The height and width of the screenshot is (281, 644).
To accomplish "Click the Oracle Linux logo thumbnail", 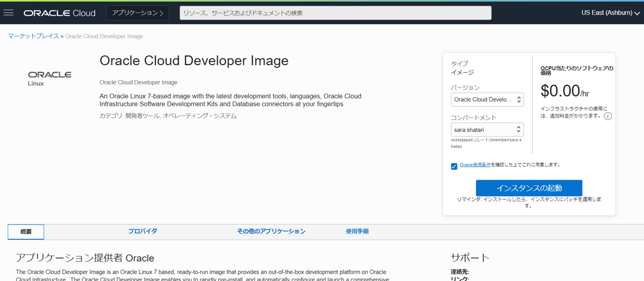I will tap(50, 78).
